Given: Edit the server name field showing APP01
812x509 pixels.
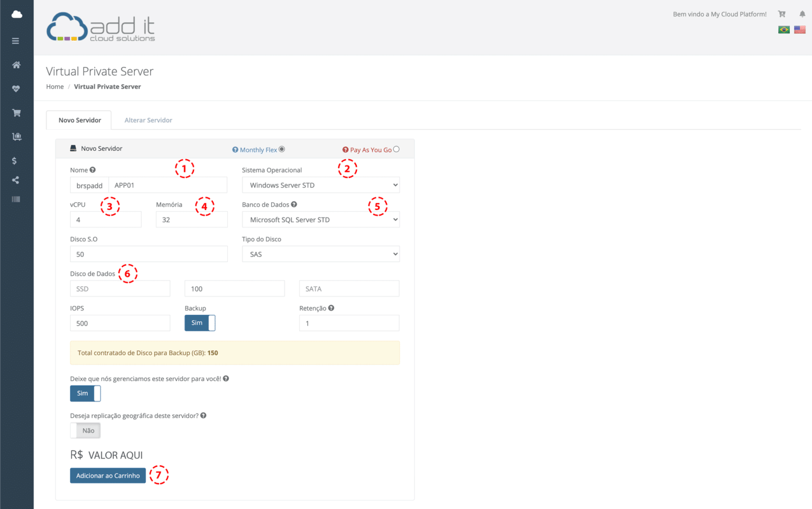Looking at the screenshot, I should click(x=168, y=185).
